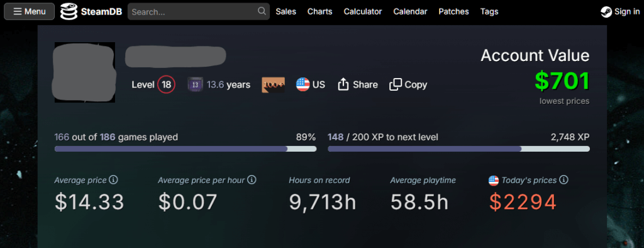Click the info icon beside Today's prices

pos(564,180)
